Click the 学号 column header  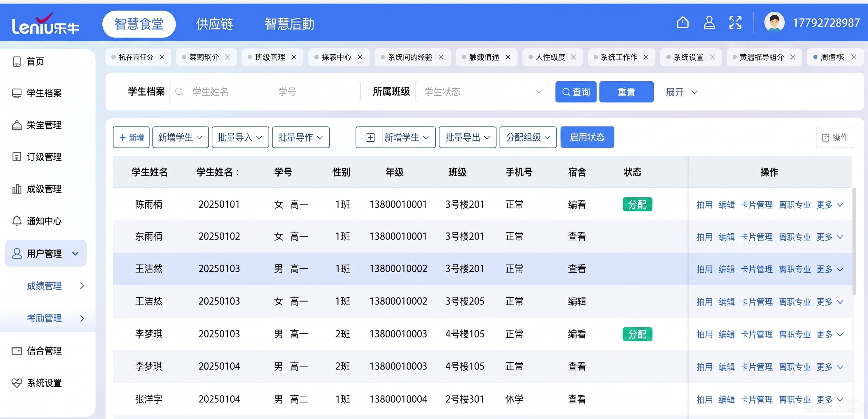(x=283, y=172)
